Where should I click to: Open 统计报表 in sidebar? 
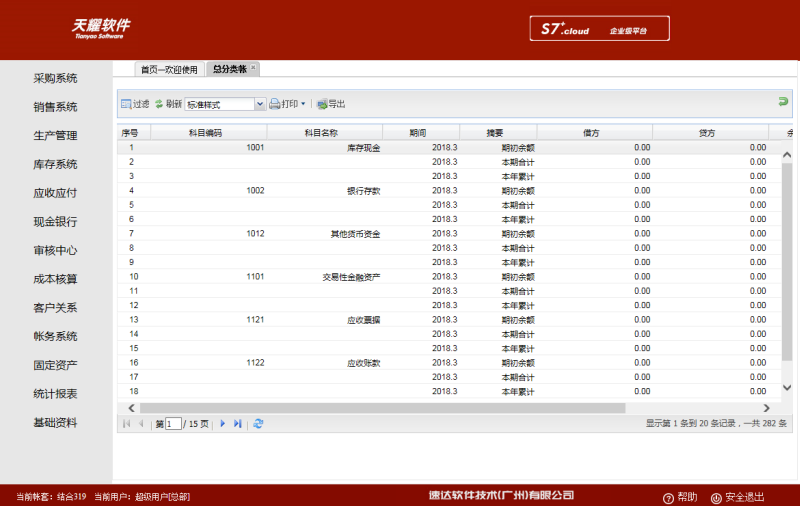pyautogui.click(x=55, y=394)
